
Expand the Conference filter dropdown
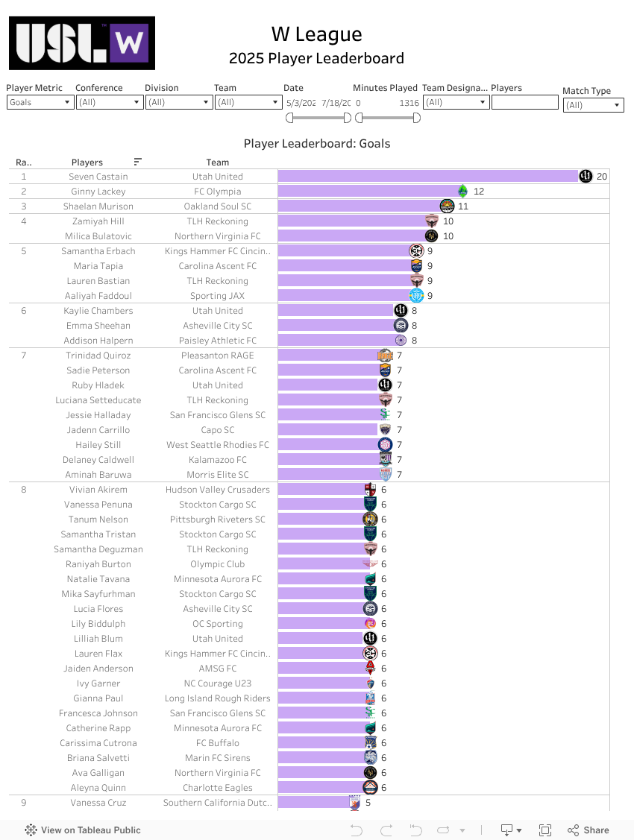[x=110, y=102]
